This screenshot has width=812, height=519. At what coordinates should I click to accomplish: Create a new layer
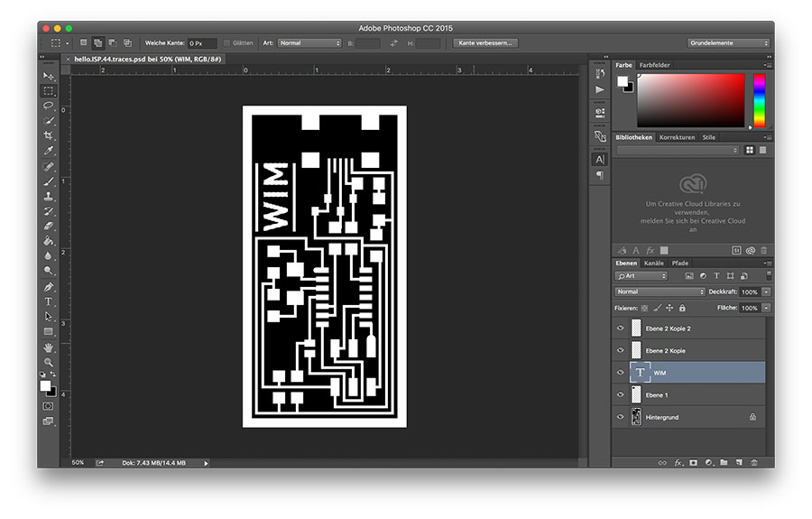click(739, 462)
